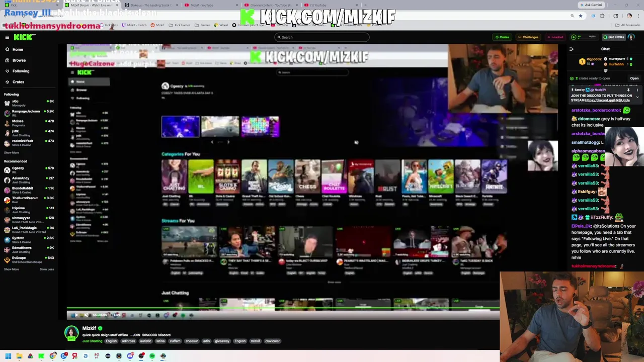Screen dimensions: 644x362
Task: Click Mizkif's verified badge
Action: coord(100,328)
